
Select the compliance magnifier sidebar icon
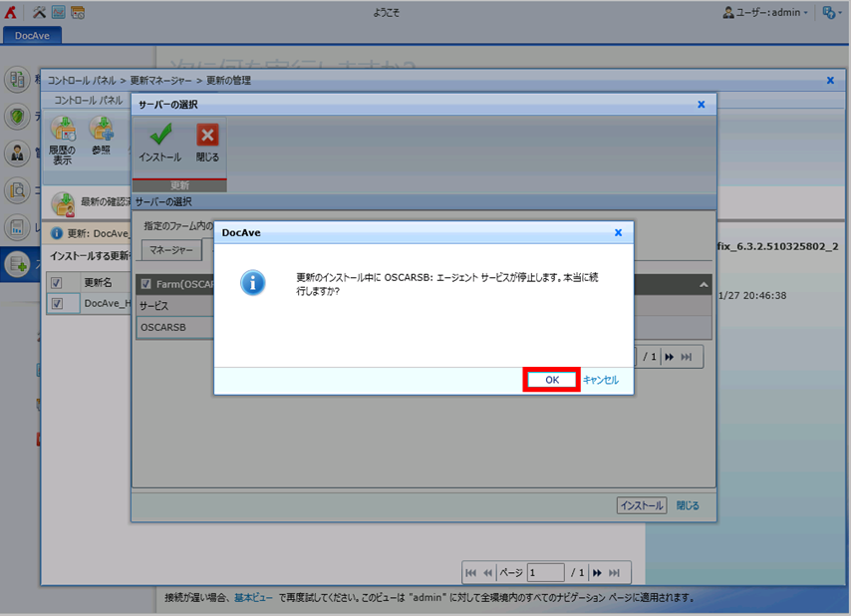[x=17, y=190]
